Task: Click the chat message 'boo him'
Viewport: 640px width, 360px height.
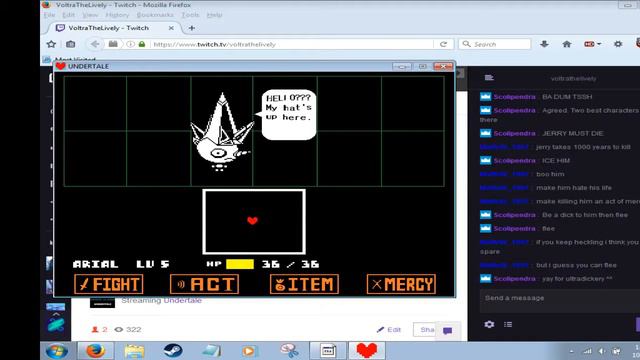Action: pyautogui.click(x=550, y=174)
